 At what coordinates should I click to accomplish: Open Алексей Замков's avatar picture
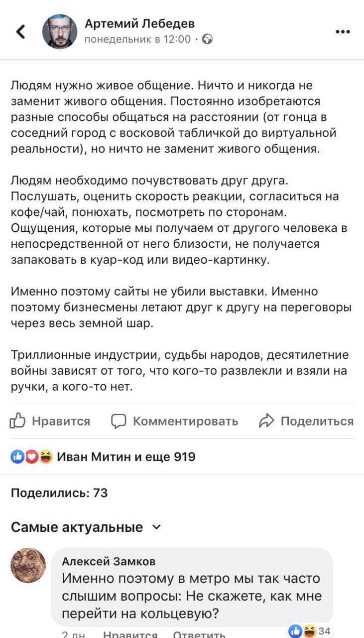29,565
